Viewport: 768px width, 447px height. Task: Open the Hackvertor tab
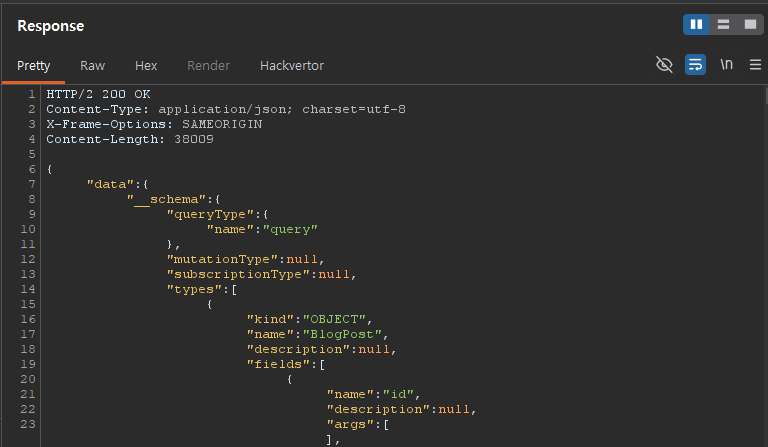pyautogui.click(x=291, y=66)
